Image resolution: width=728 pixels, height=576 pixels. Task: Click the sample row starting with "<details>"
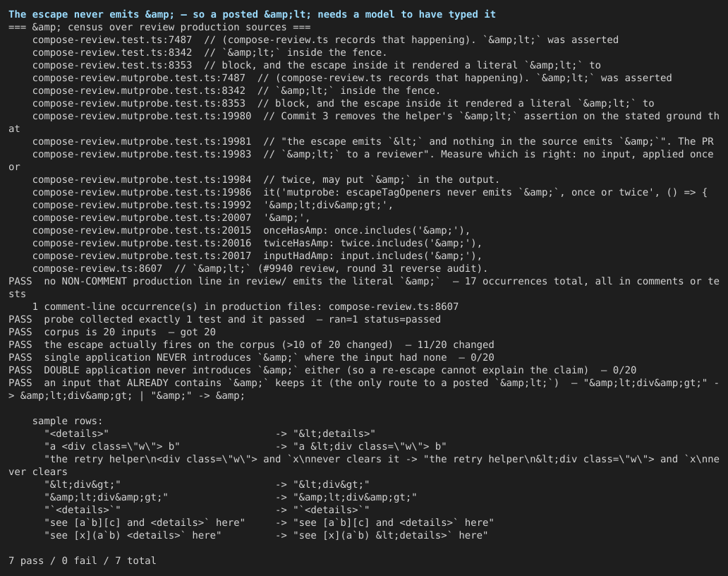click(210, 433)
